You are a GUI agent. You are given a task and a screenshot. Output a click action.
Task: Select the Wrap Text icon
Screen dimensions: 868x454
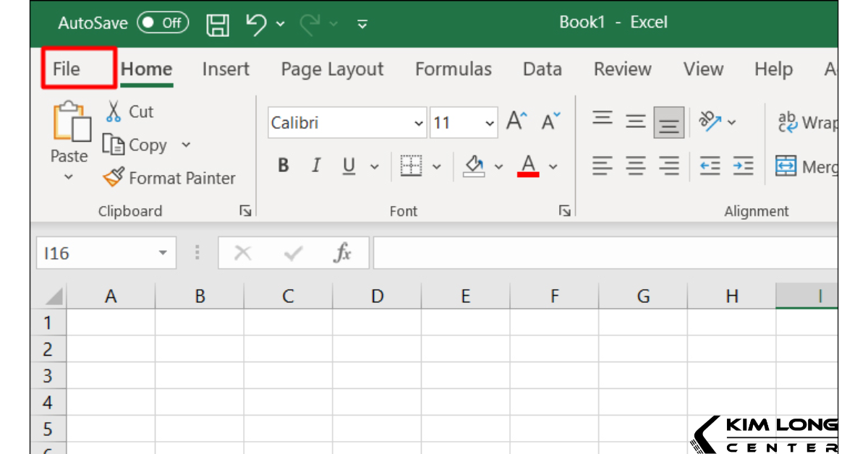pos(788,121)
